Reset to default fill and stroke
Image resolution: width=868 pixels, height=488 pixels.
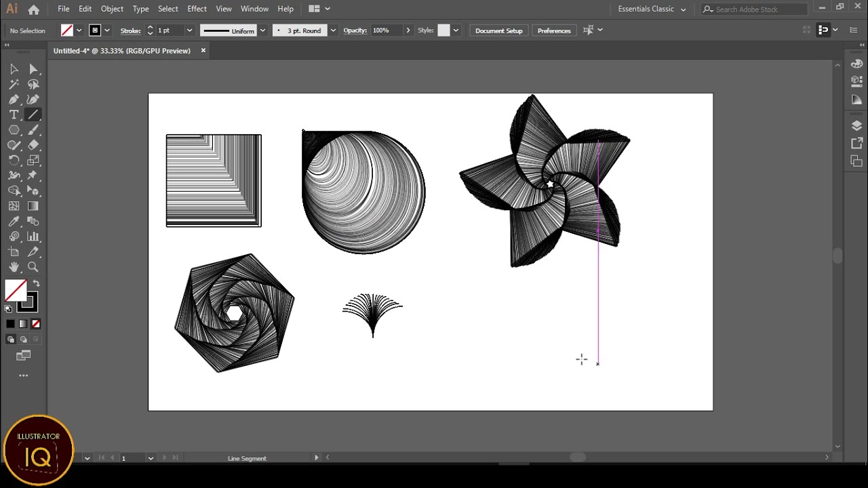point(8,309)
